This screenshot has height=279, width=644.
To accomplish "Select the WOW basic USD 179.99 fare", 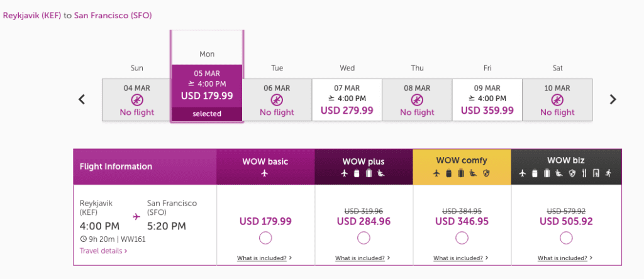I will point(265,238).
